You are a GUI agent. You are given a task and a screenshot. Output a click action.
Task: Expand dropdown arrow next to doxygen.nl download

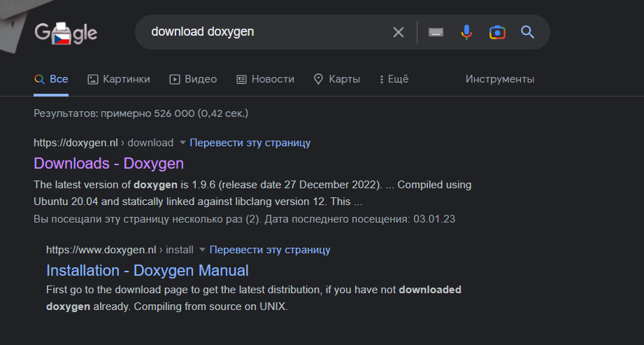pos(183,143)
